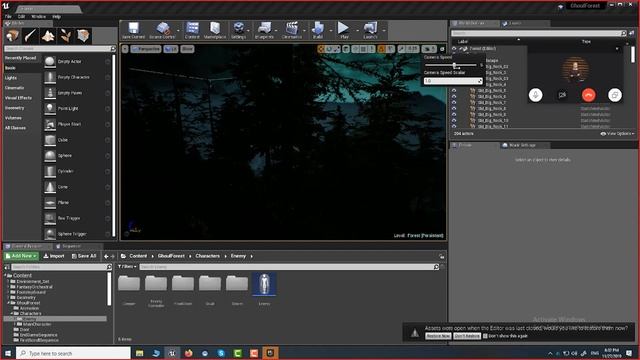
Task: Click the Build toolbar button
Action: (318, 30)
